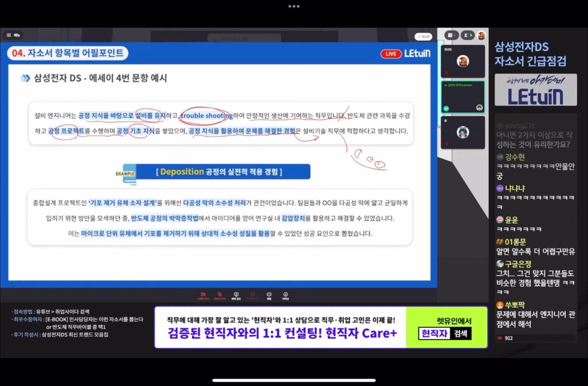
Task: Click chat user 구글은정's avatar
Action: pyautogui.click(x=500, y=264)
